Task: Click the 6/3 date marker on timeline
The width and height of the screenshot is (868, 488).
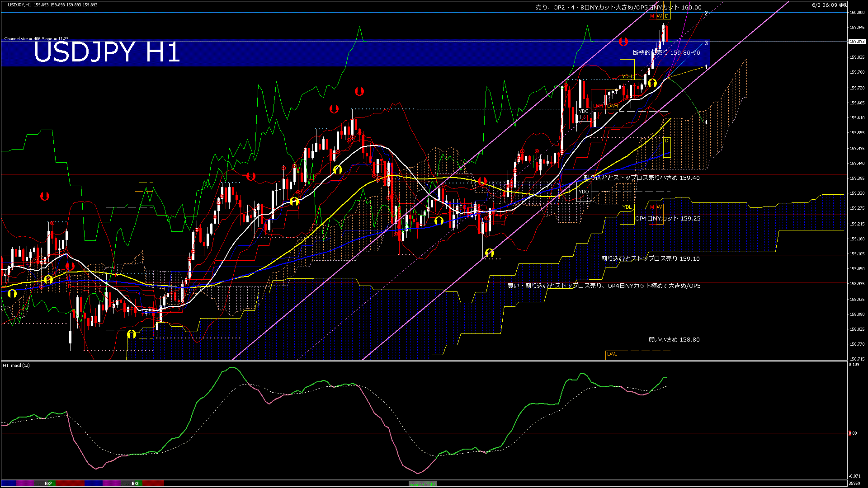Action: [x=135, y=483]
